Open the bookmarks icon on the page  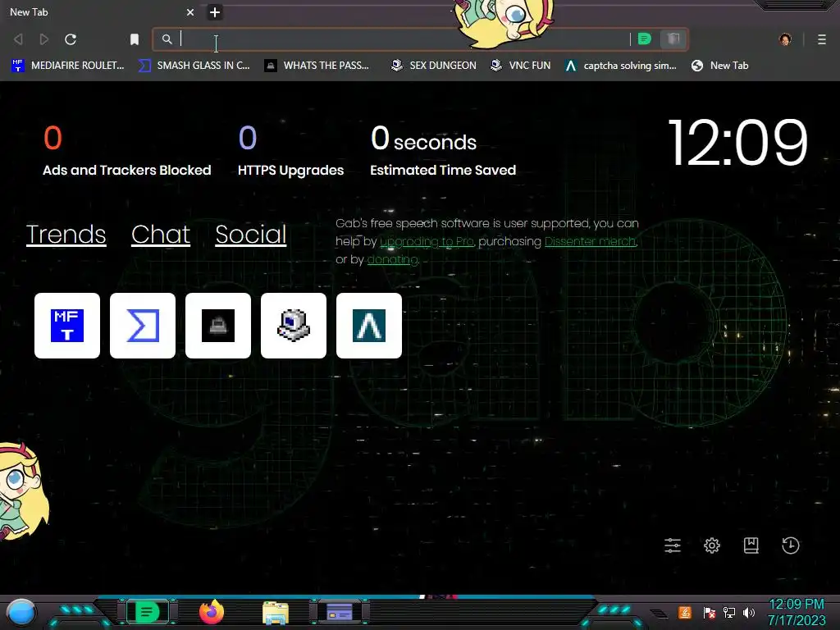pos(751,546)
